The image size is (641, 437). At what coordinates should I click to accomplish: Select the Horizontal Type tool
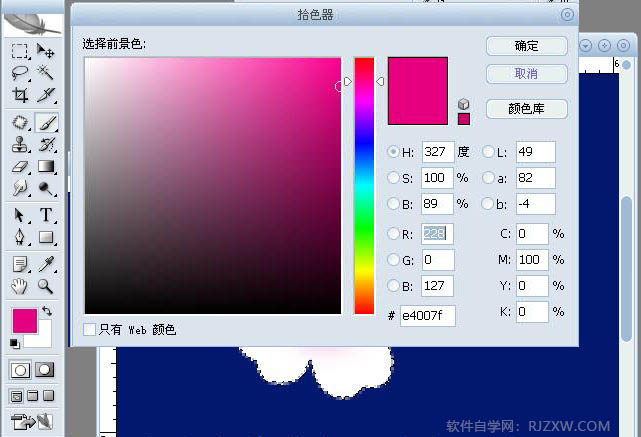(x=46, y=215)
